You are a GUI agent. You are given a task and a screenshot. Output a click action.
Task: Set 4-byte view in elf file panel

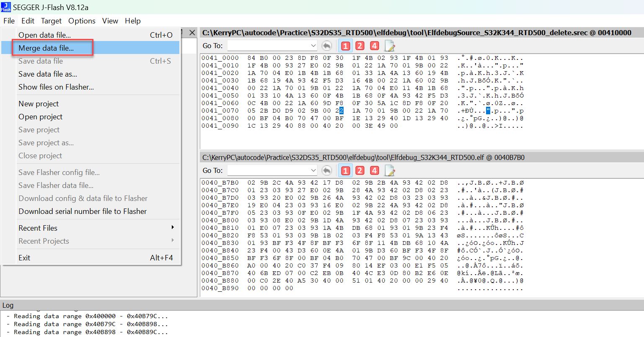point(375,170)
